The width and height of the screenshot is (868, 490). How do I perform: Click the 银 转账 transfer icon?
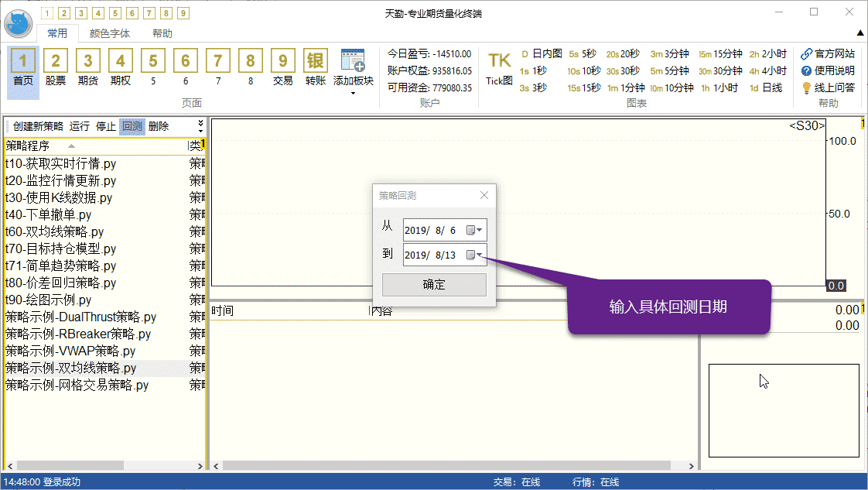[x=316, y=67]
